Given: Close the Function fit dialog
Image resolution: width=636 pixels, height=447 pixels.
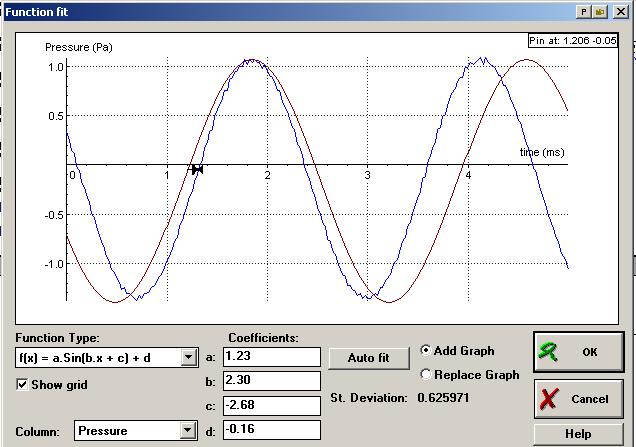Looking at the screenshot, I should tap(621, 12).
